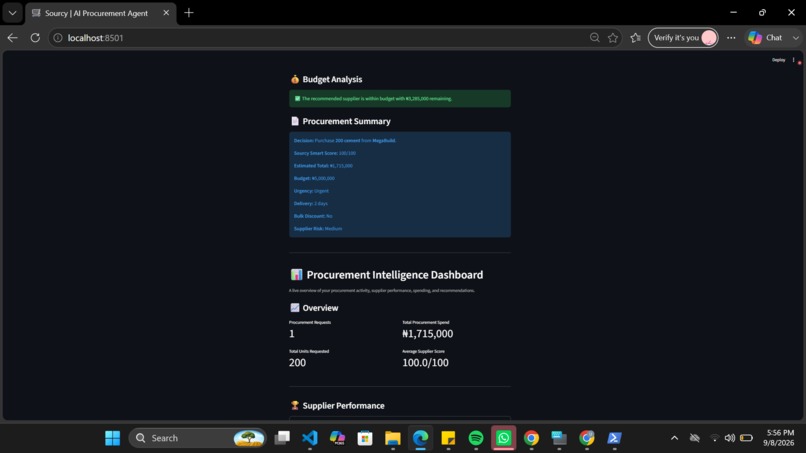Click the Decision line mentioning MegaBuild
Screen dimensions: 806x453
(344, 140)
